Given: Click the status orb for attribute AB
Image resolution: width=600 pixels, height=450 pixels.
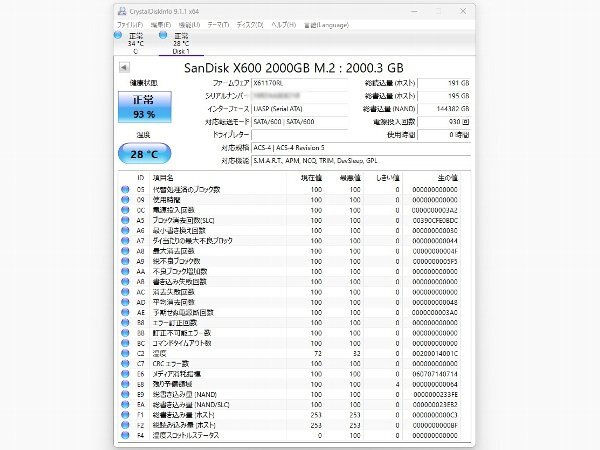Looking at the screenshot, I should [125, 282].
